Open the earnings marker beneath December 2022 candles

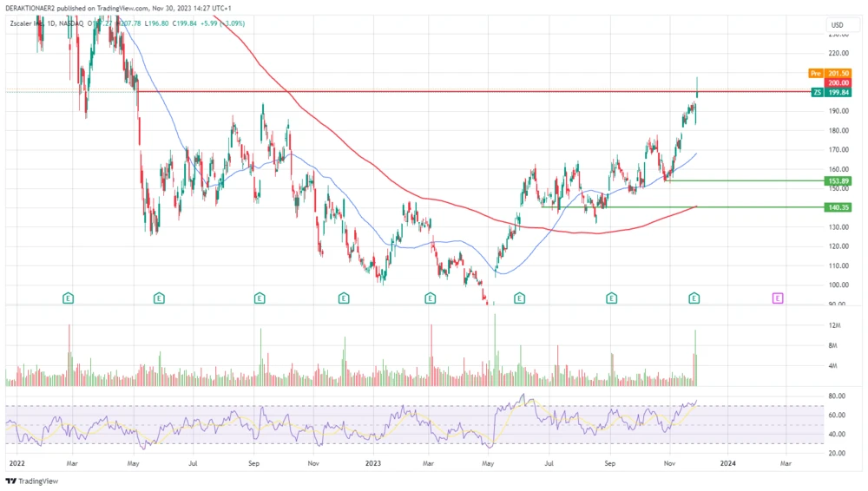pyautogui.click(x=344, y=298)
